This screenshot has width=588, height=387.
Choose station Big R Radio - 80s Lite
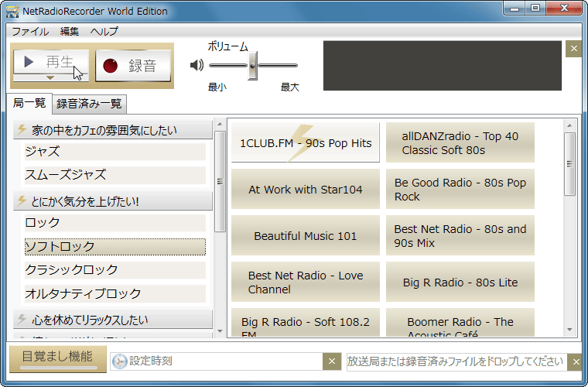[x=460, y=282]
